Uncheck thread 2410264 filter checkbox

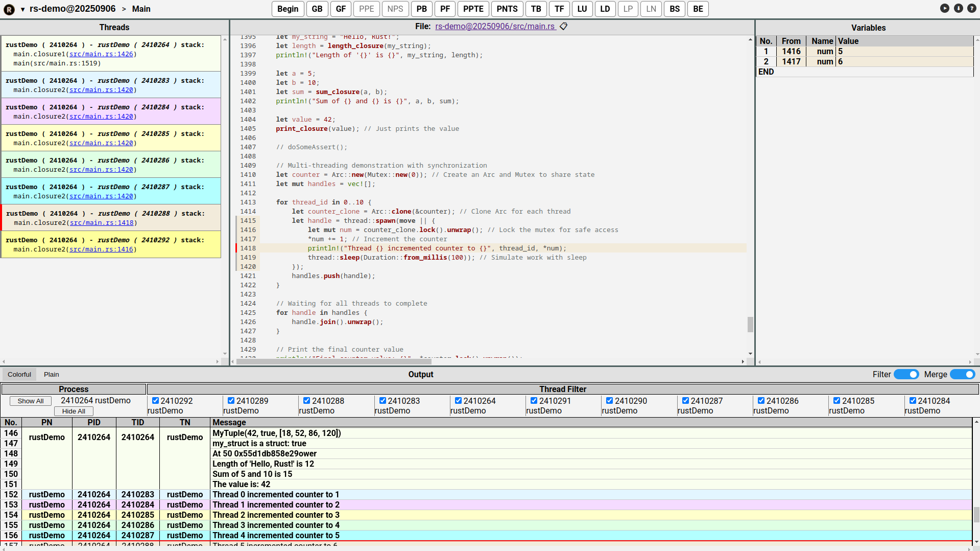tap(458, 401)
